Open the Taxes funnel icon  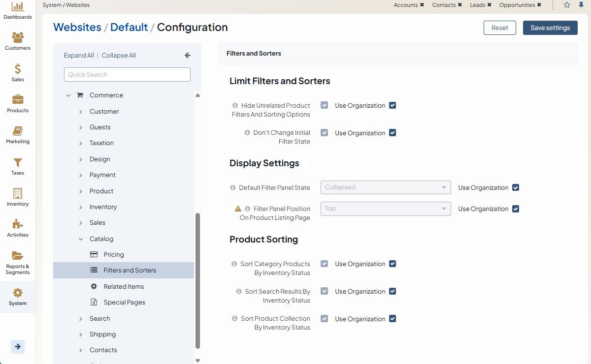coord(18,162)
